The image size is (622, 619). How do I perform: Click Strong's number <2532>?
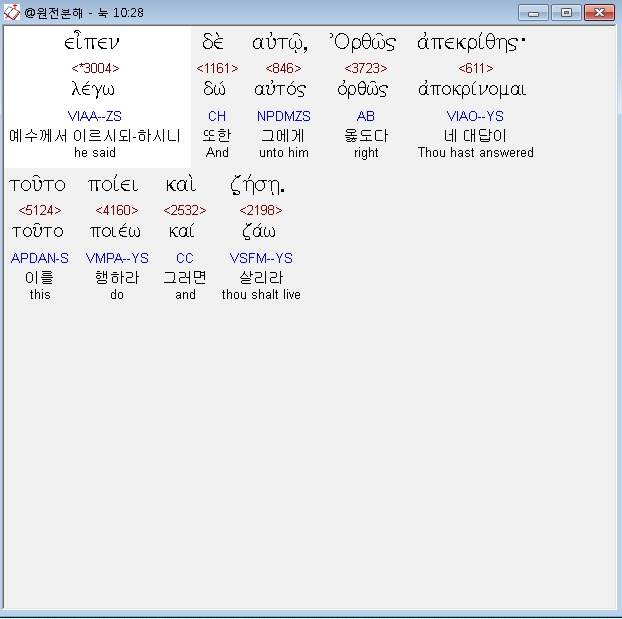185,210
